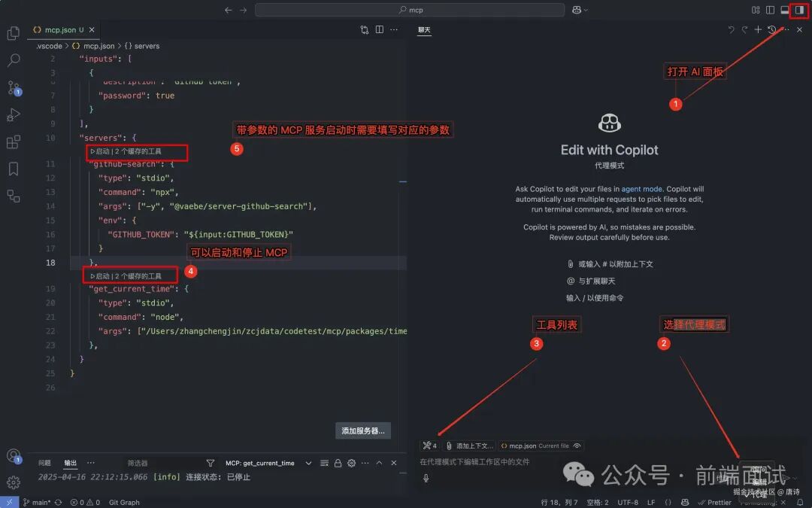The image size is (812, 508).
Task: Click the 'servers' breadcrumb
Action: (142, 46)
